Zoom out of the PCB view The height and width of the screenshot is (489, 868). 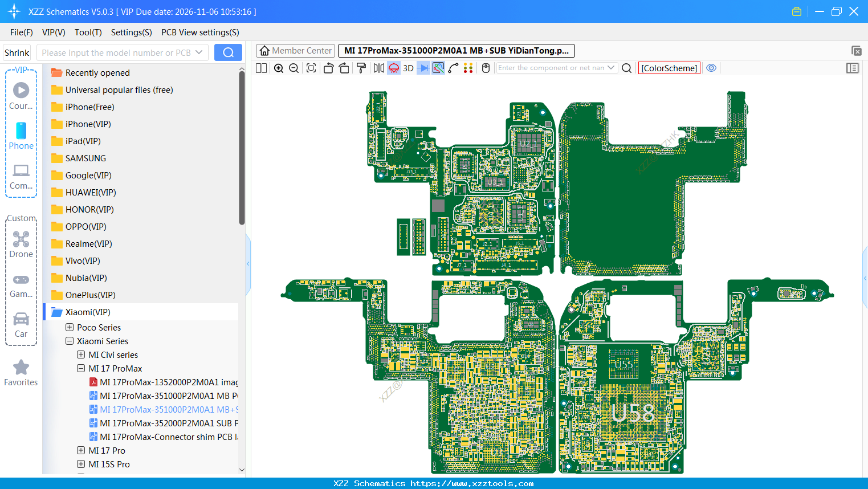[x=294, y=68]
